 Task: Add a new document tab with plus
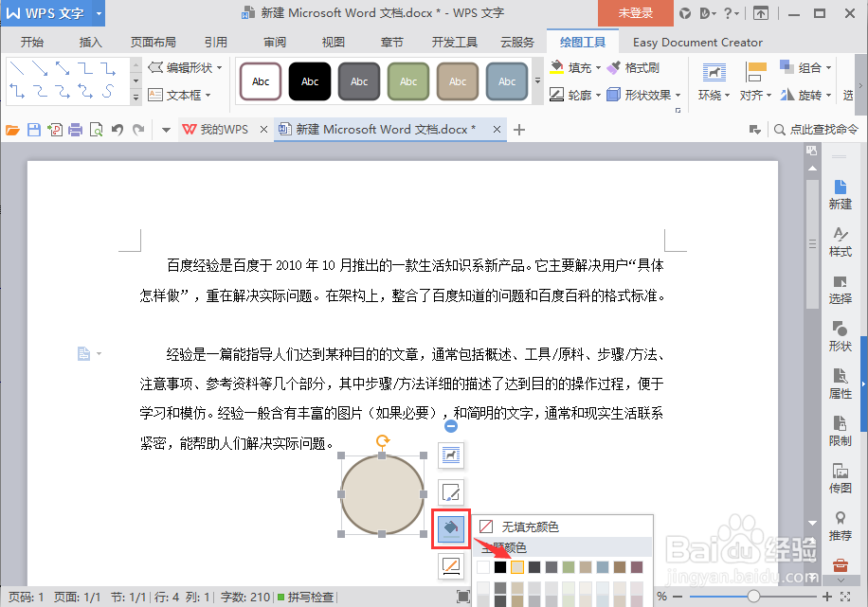[518, 130]
